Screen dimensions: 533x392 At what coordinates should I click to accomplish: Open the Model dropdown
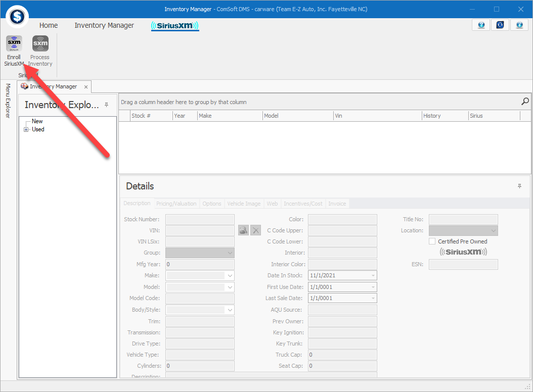[230, 287]
